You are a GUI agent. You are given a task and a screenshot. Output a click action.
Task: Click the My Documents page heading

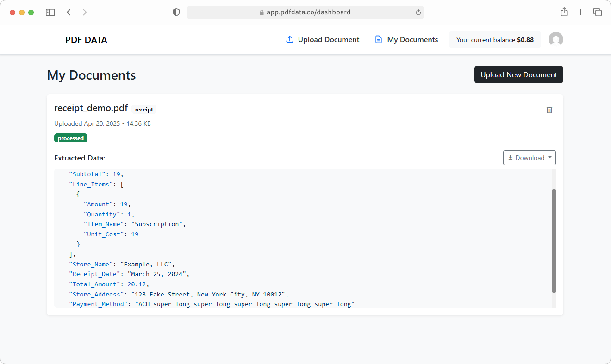(92, 75)
